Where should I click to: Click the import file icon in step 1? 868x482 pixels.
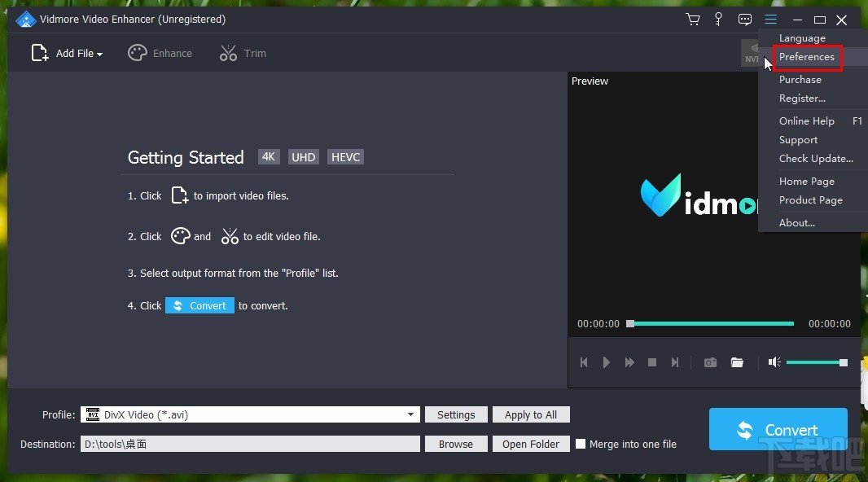(179, 195)
